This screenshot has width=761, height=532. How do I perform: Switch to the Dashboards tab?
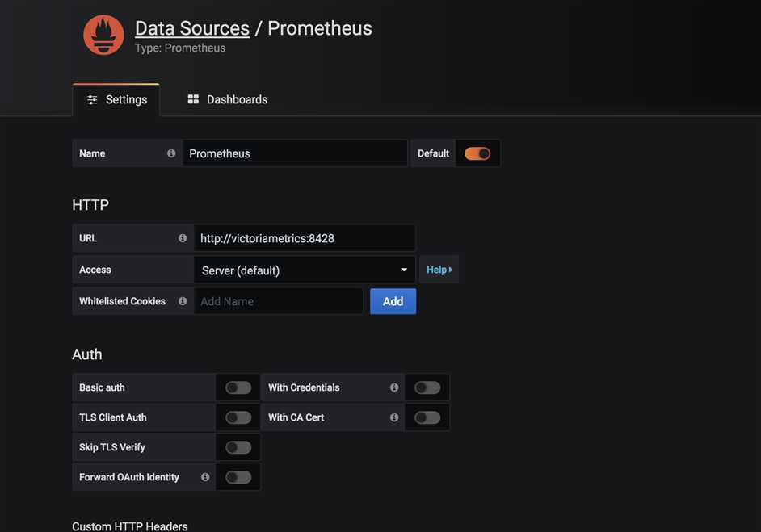pos(228,100)
